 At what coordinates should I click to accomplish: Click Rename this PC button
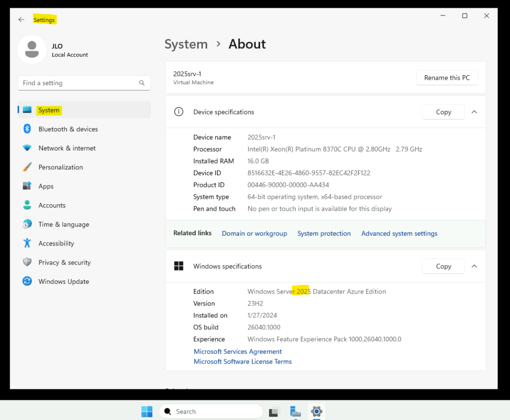447,78
